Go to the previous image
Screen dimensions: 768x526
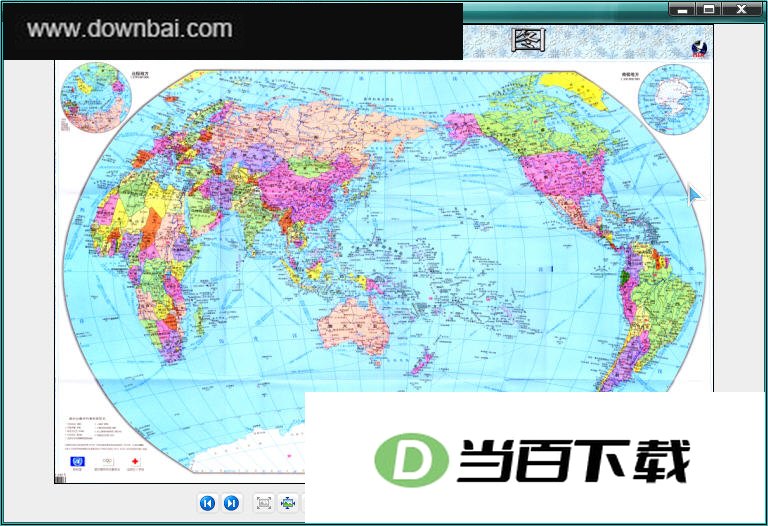click(207, 503)
